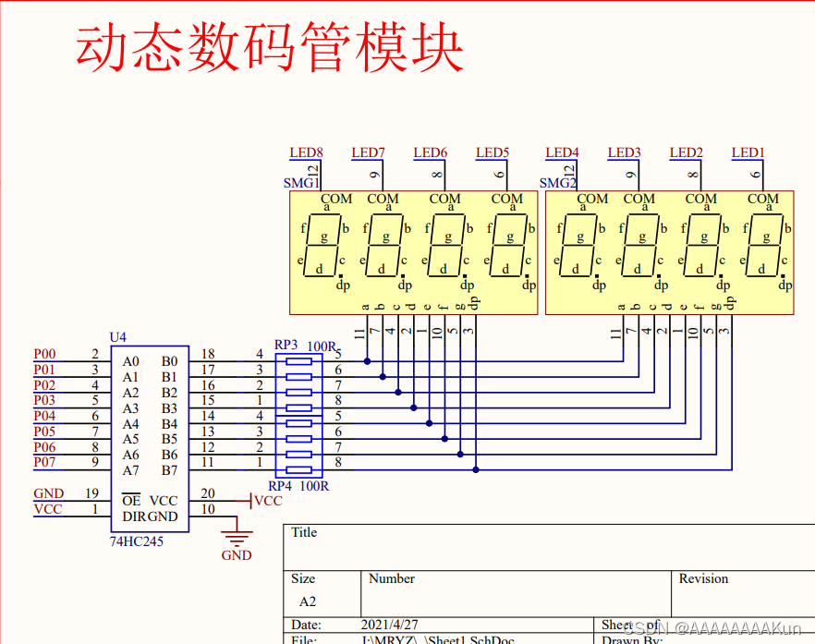Viewport: 815px width, 644px height.
Task: Click the SMG1 designator
Action: click(x=301, y=183)
